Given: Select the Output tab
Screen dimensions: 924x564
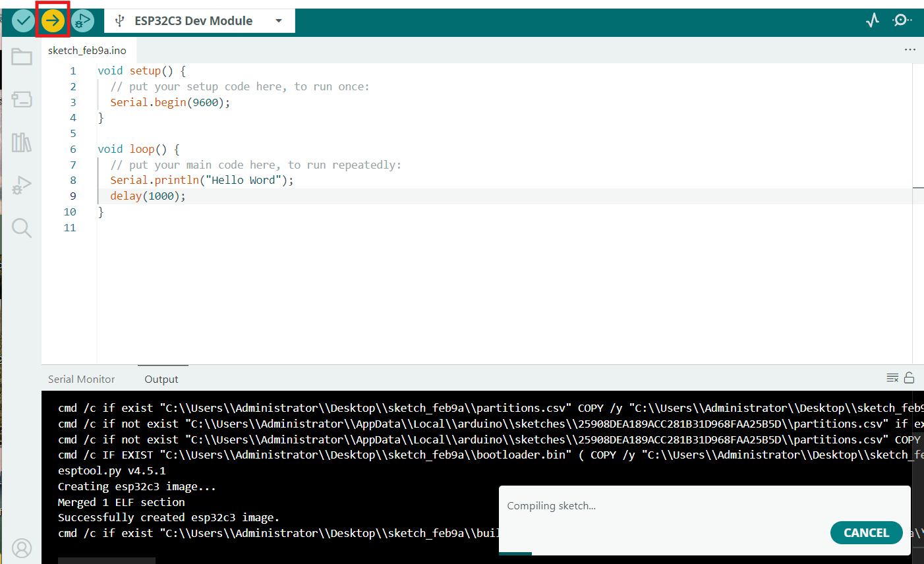Looking at the screenshot, I should [x=161, y=380].
